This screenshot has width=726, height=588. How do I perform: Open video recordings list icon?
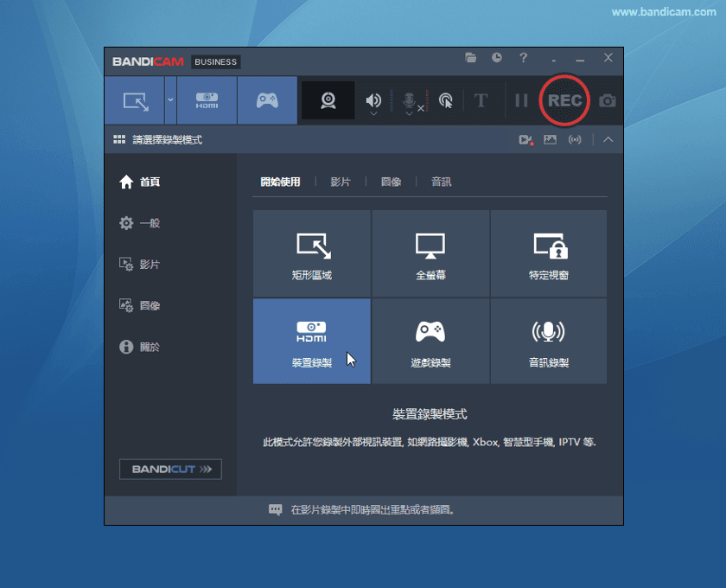pos(525,139)
